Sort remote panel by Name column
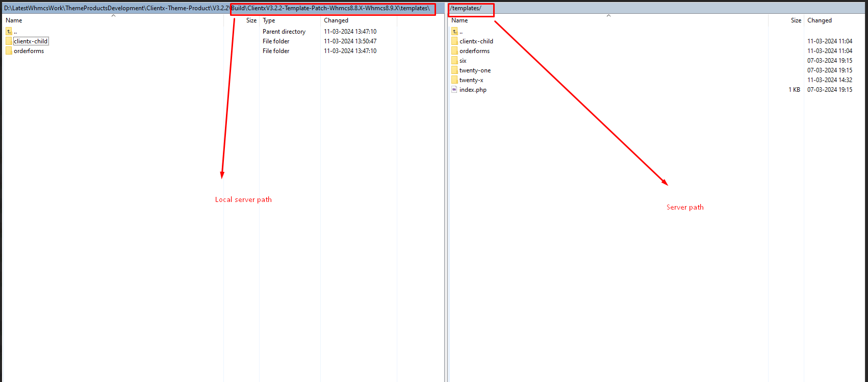 click(x=459, y=20)
